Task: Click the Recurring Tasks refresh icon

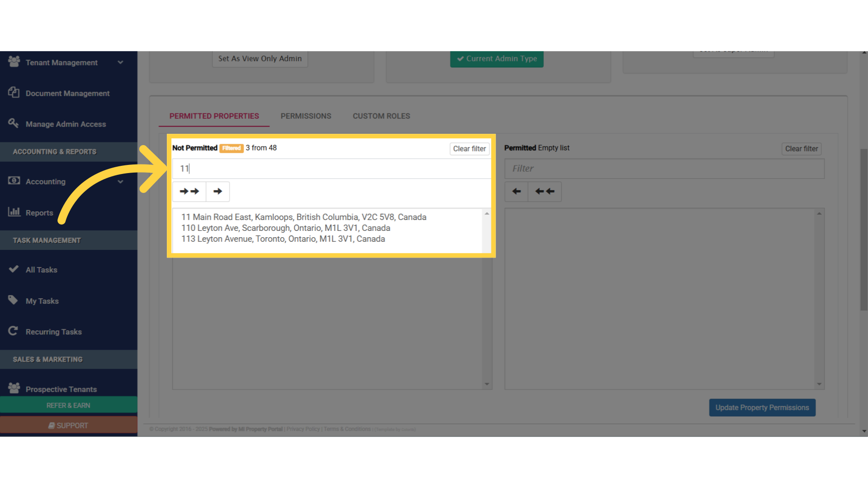Action: point(13,331)
